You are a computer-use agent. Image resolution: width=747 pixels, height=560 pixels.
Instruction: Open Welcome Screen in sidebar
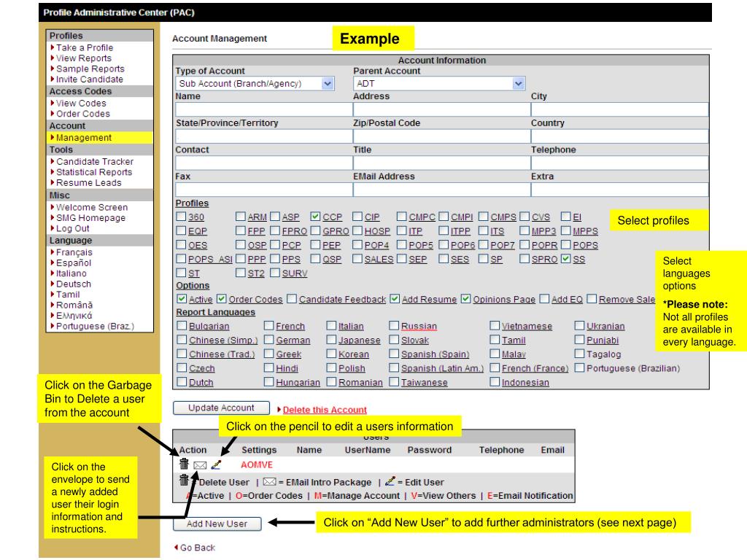[x=91, y=207]
